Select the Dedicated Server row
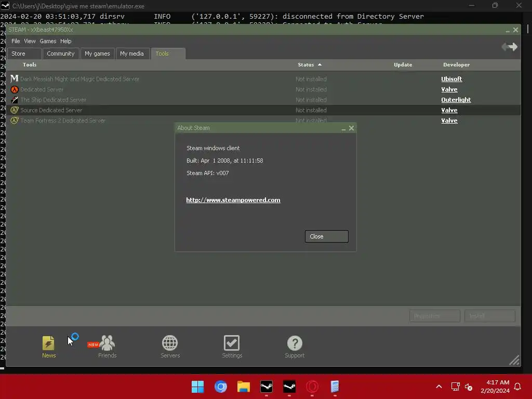The height and width of the screenshot is (399, 532). coord(263,89)
